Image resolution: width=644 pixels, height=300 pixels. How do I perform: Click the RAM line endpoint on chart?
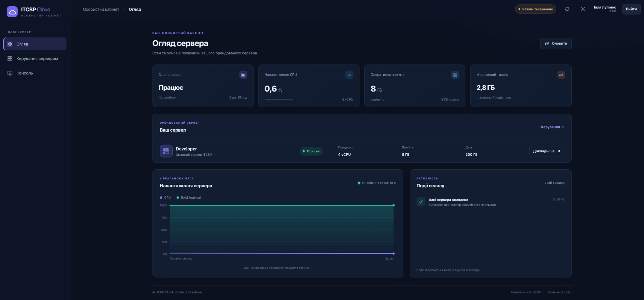[393, 205]
